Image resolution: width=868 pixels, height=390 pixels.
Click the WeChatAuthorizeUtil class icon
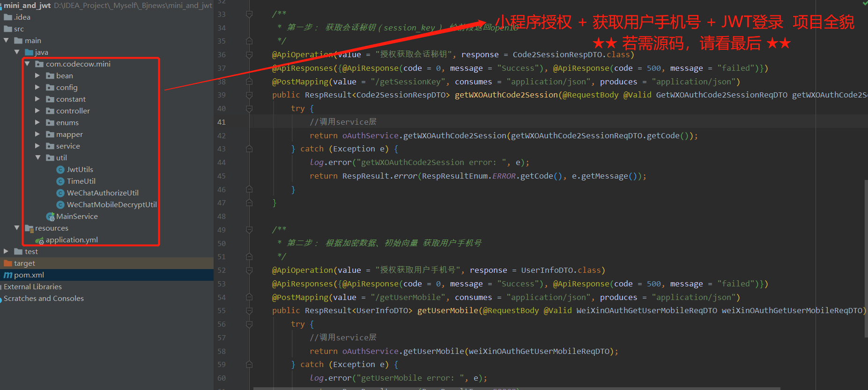60,193
